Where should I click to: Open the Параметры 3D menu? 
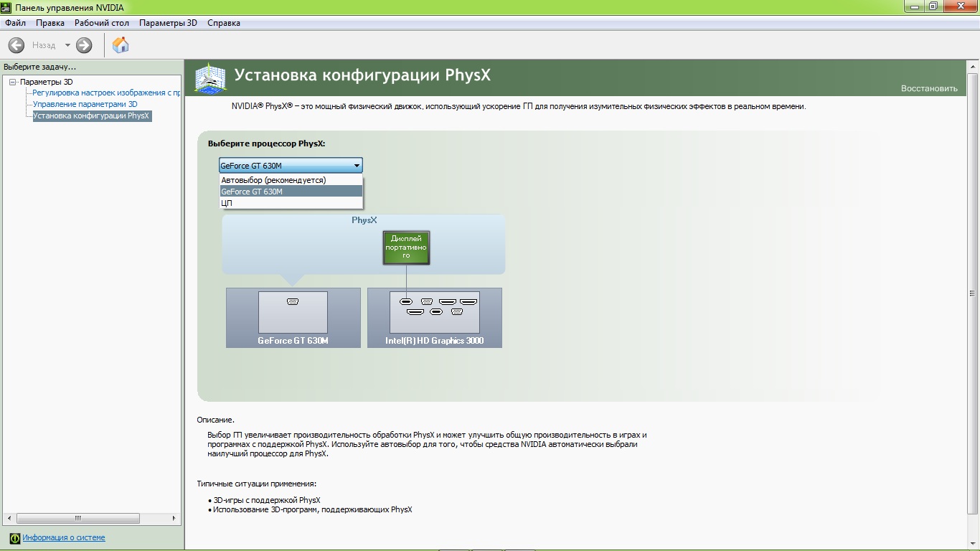point(168,23)
